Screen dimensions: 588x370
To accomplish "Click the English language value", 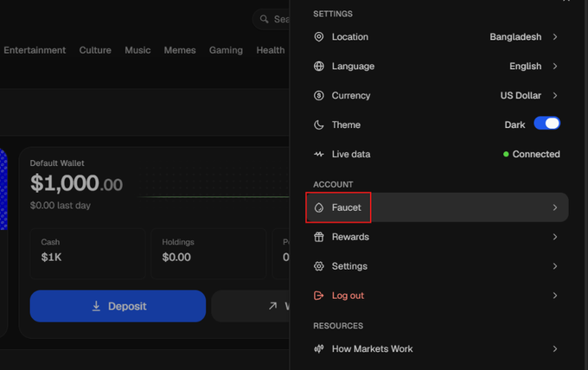I will pyautogui.click(x=526, y=66).
